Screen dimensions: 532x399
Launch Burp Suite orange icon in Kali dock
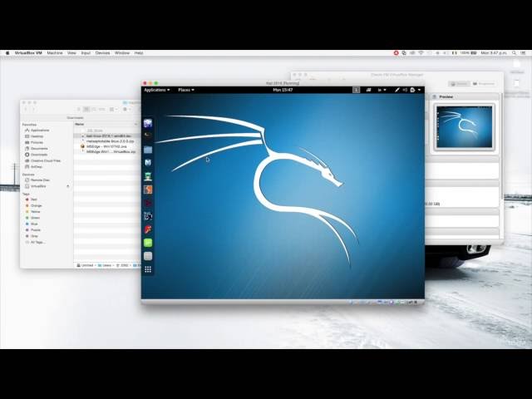[x=148, y=190]
